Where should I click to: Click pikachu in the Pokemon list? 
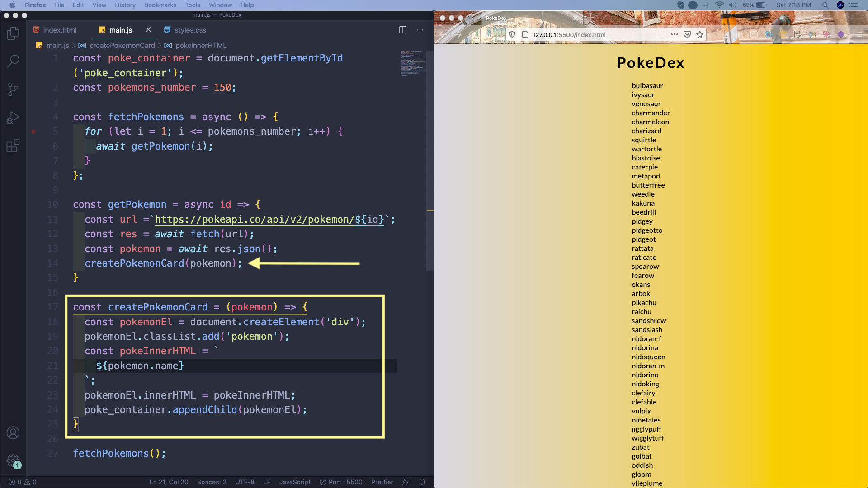(x=644, y=303)
